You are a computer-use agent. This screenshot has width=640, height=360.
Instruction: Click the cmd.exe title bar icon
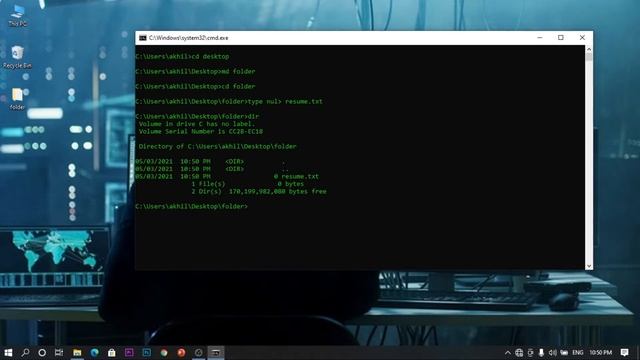(142, 38)
